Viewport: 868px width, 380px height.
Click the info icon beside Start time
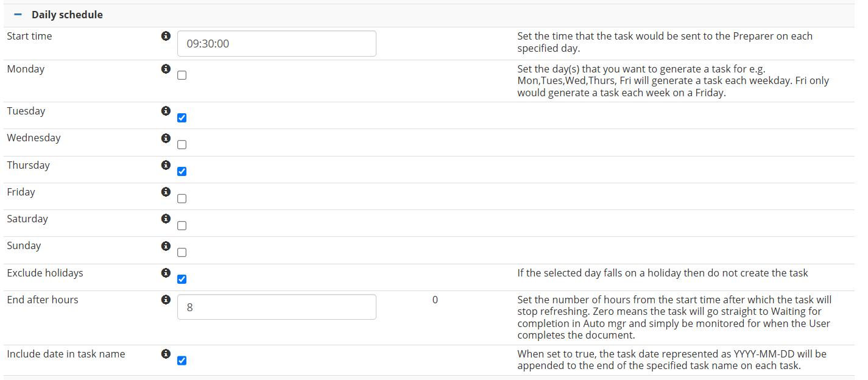tap(166, 37)
